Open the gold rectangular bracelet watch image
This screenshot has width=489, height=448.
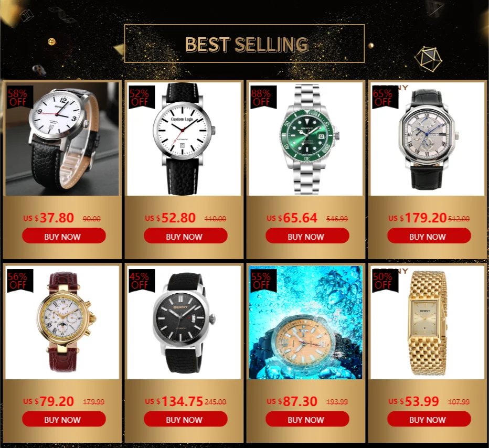(x=427, y=322)
